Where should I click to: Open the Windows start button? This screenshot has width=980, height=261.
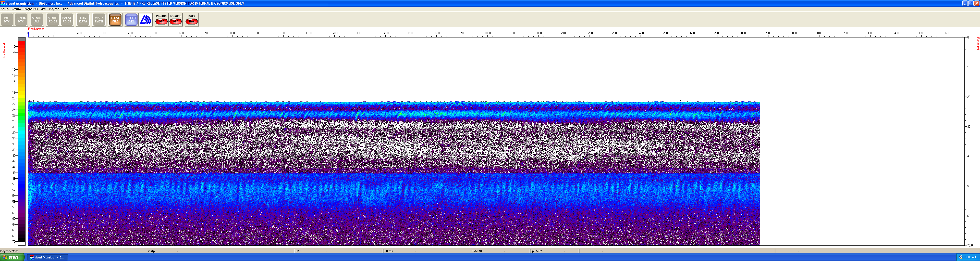tap(12, 257)
